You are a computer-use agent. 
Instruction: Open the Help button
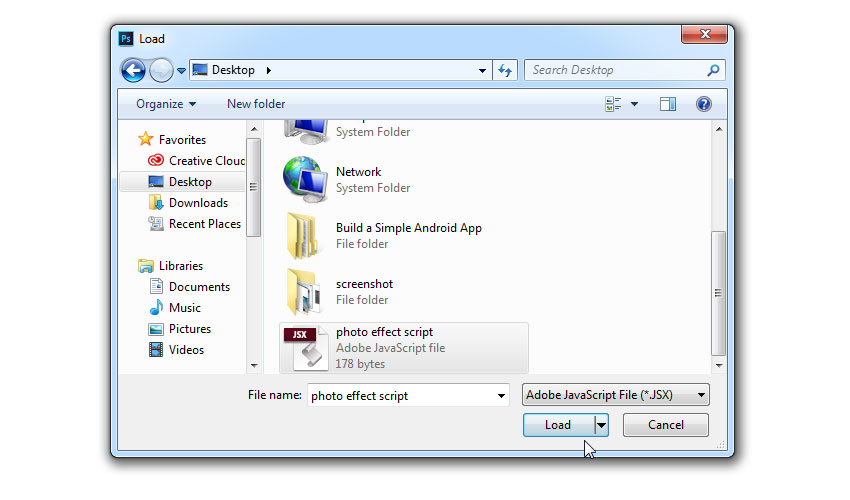click(704, 104)
